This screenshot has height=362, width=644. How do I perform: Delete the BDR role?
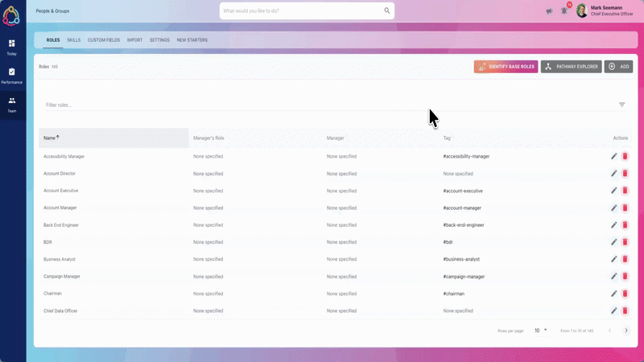pyautogui.click(x=625, y=242)
